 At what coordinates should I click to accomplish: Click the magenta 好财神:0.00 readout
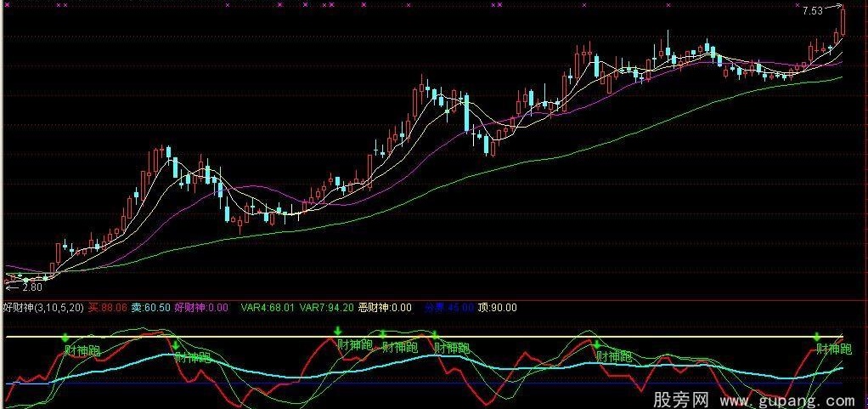201,308
